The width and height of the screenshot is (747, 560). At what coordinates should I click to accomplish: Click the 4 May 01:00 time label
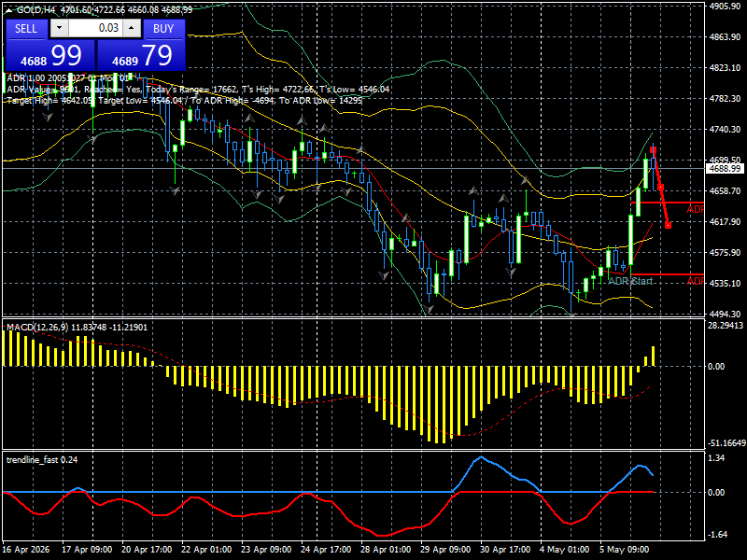coord(566,549)
